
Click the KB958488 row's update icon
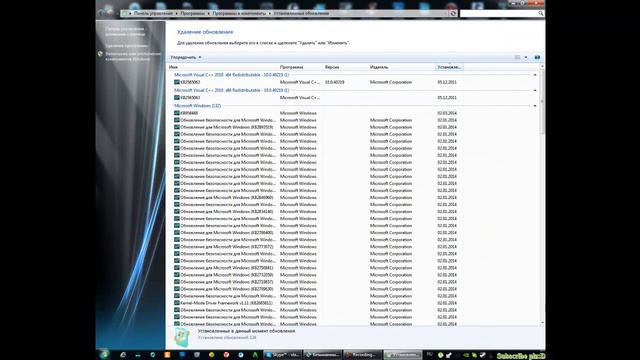pos(177,113)
